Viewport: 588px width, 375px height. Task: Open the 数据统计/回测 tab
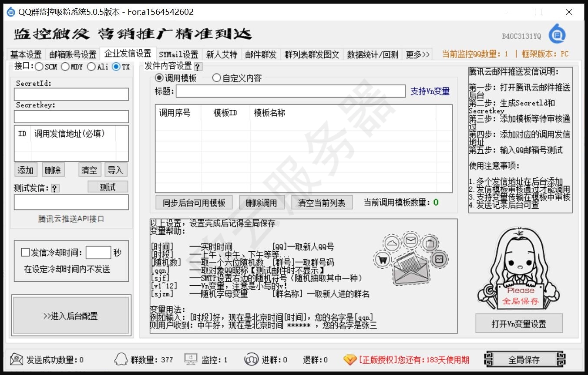(x=372, y=54)
